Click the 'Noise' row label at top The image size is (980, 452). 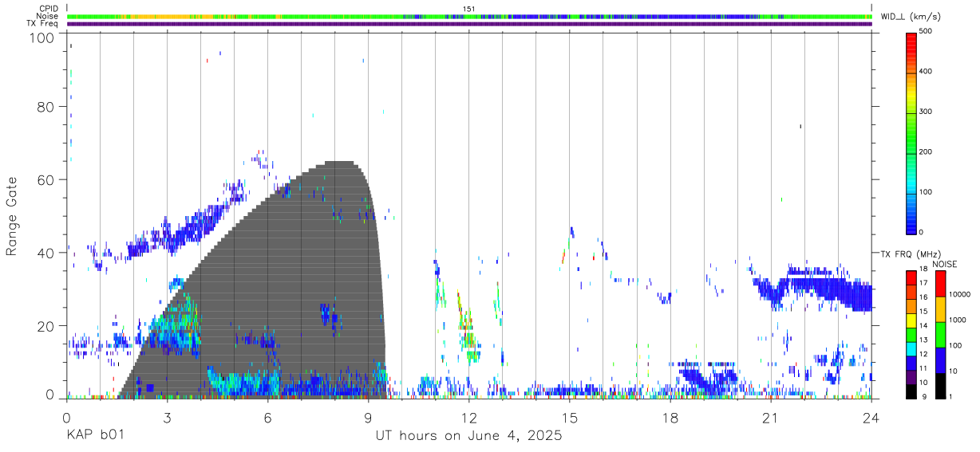point(48,16)
